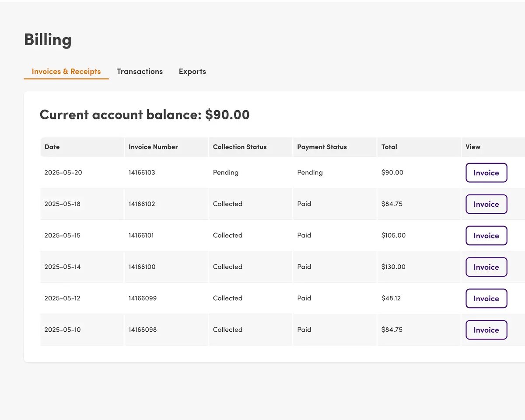Click the 2025-05-18 date cell
Image resolution: width=525 pixels, height=420 pixels.
[63, 204]
